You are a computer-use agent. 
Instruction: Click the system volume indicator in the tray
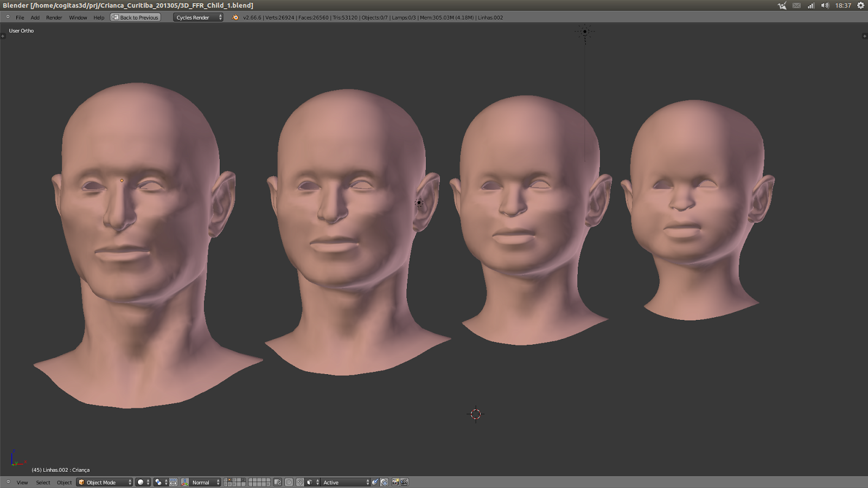825,5
